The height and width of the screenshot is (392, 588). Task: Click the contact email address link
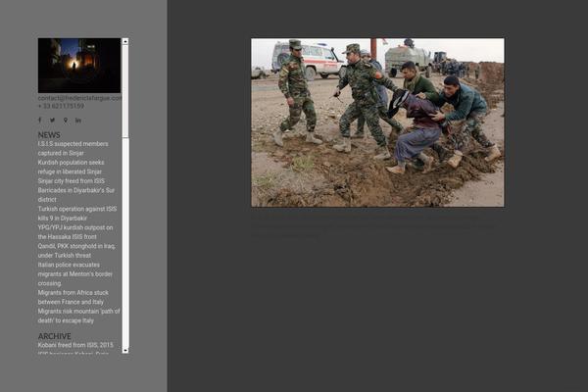[x=79, y=98]
